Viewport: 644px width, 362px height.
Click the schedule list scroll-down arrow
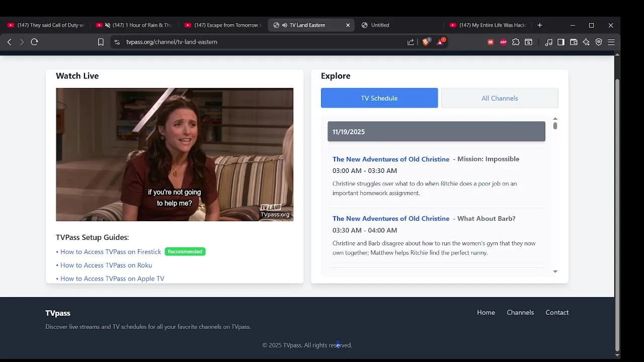tap(555, 271)
